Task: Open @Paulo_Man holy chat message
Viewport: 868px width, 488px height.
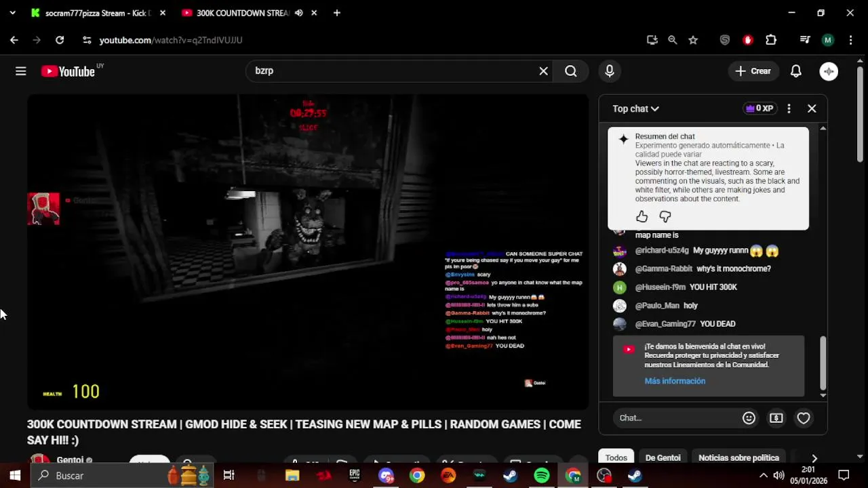Action: click(x=656, y=306)
